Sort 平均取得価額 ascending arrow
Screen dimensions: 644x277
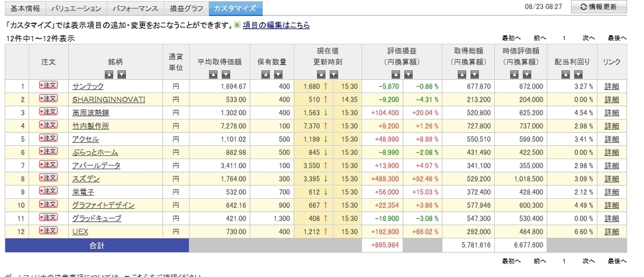pos(214,74)
